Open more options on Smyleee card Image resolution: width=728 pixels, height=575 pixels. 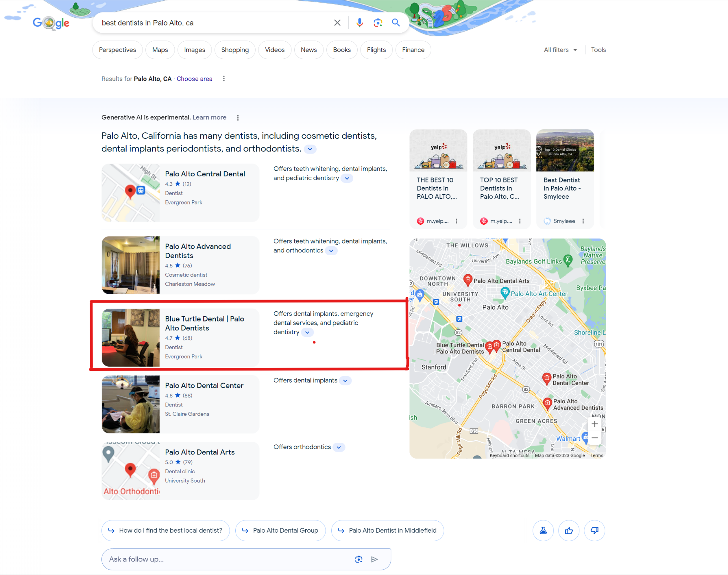tap(583, 221)
